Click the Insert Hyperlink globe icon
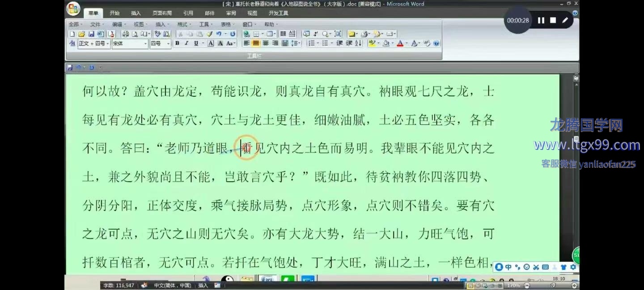644x290 pixels. (247, 34)
